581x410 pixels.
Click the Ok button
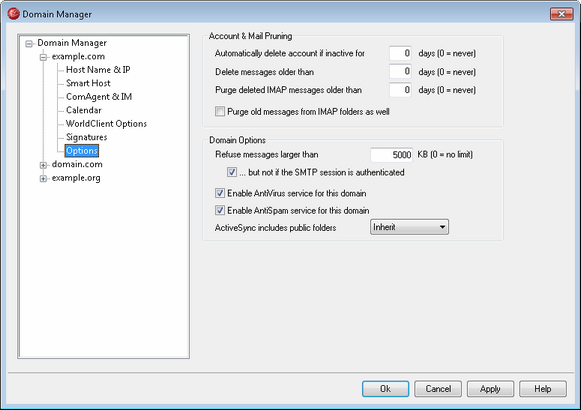coord(385,389)
